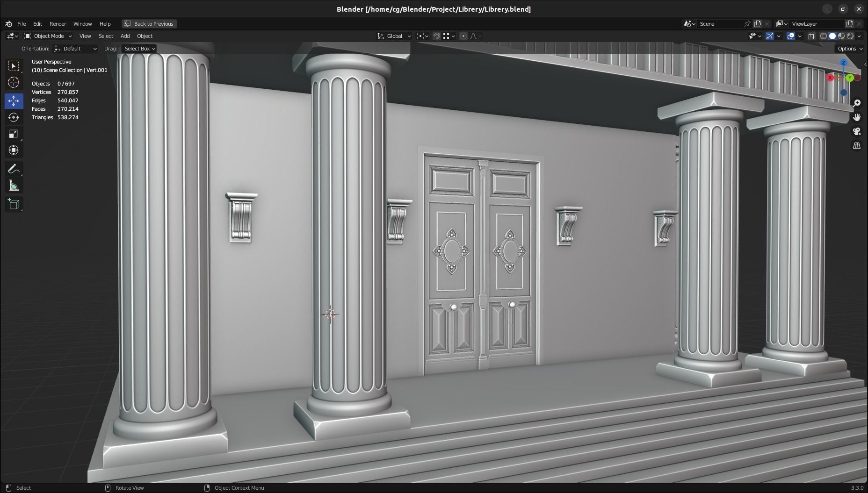868x493 pixels.
Task: Switch to rendered viewport shading
Action: pyautogui.click(x=850, y=36)
